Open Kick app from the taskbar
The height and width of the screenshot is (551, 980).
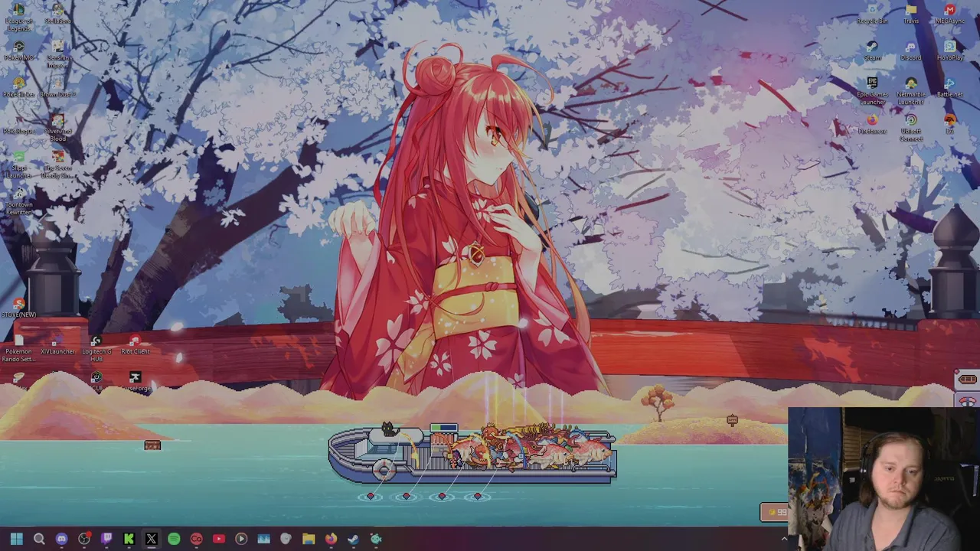click(x=129, y=539)
